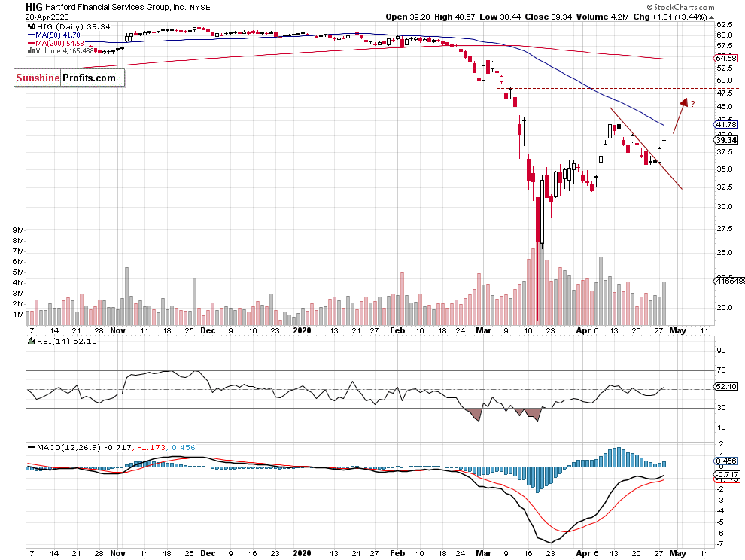Click the 9M volume axis label
This screenshot has width=745, height=560.
pos(18,230)
